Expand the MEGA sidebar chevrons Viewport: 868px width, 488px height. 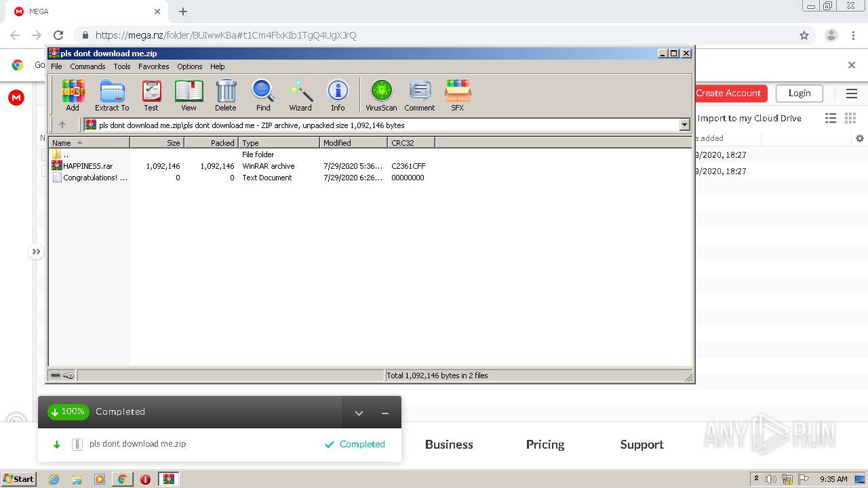[36, 251]
